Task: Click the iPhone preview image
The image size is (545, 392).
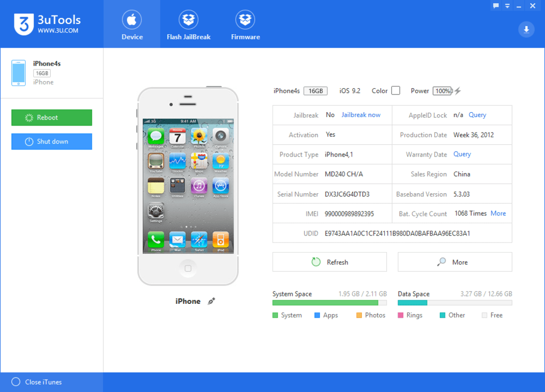Action: tap(188, 186)
